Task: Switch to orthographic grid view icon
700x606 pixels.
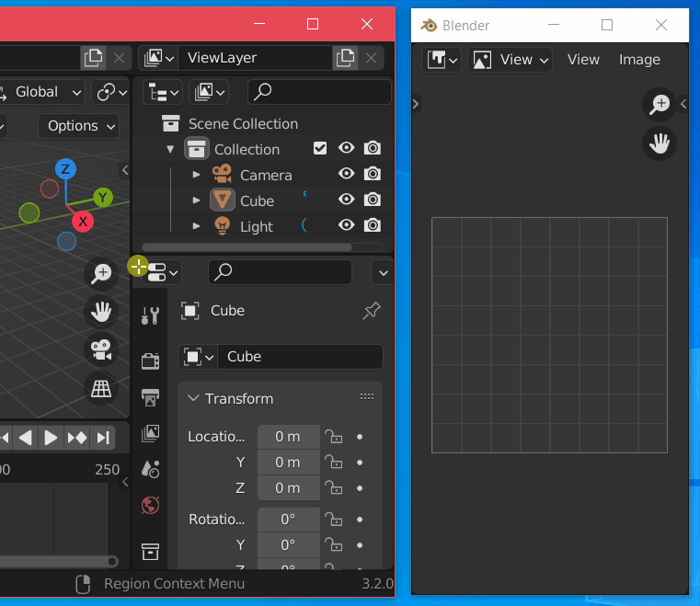Action: (x=102, y=388)
